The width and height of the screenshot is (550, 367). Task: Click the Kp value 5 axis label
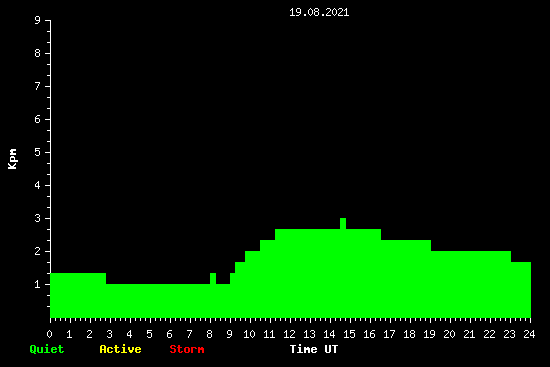(38, 152)
